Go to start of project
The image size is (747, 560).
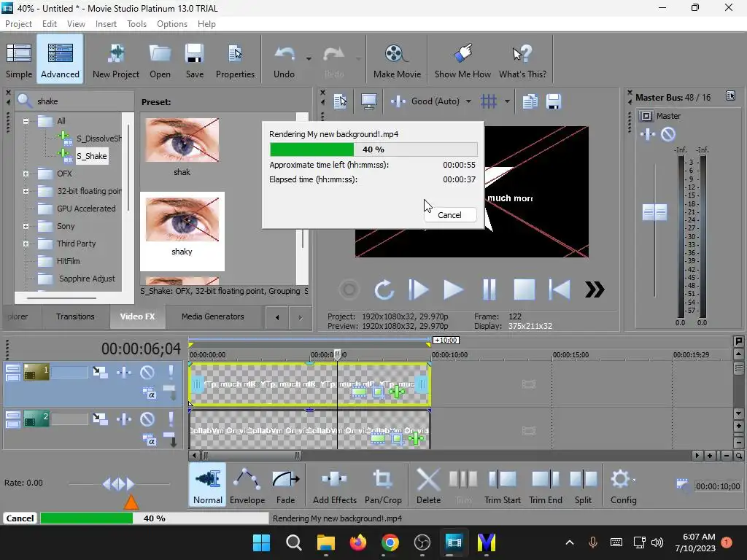click(560, 289)
